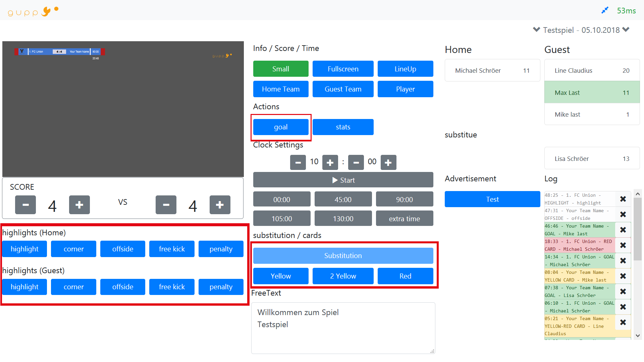
Task: Trigger a Substitution
Action: 343,255
